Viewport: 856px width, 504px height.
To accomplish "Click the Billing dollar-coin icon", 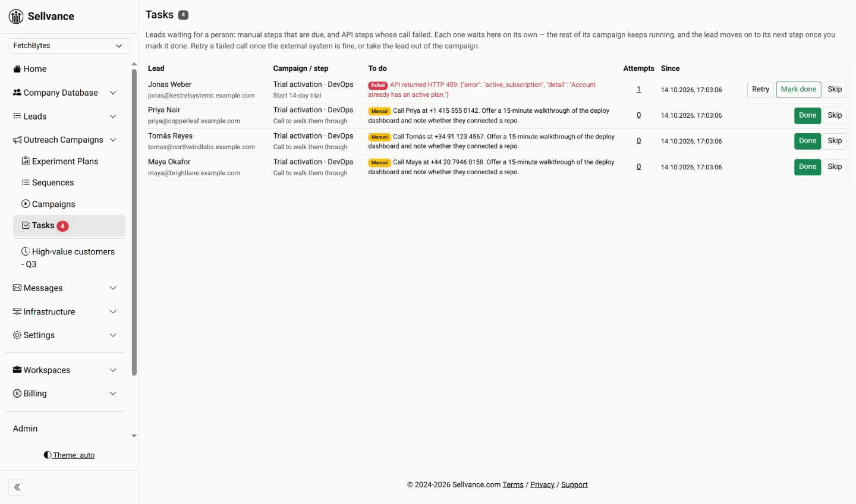I will click(x=17, y=393).
